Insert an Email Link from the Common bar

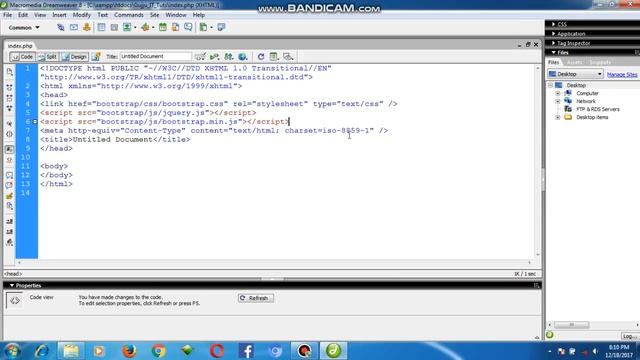click(x=73, y=27)
